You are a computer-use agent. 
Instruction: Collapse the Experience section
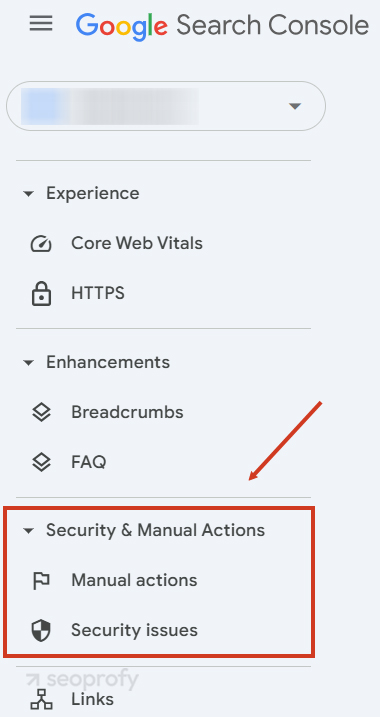28,194
